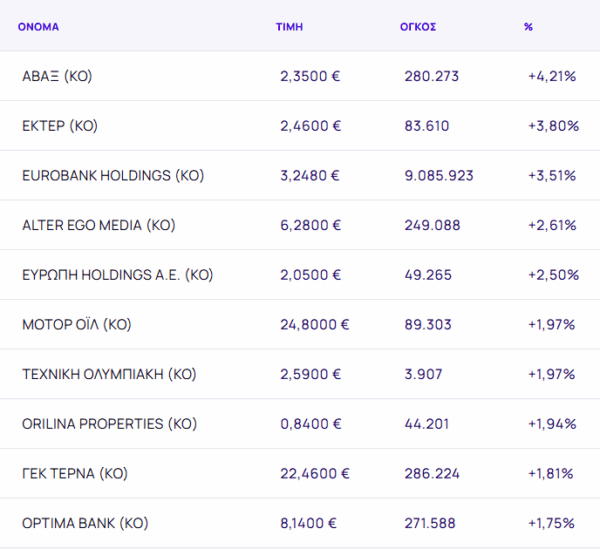Select the price 2,0500 €
The width and height of the screenshot is (600, 549).
[310, 275]
